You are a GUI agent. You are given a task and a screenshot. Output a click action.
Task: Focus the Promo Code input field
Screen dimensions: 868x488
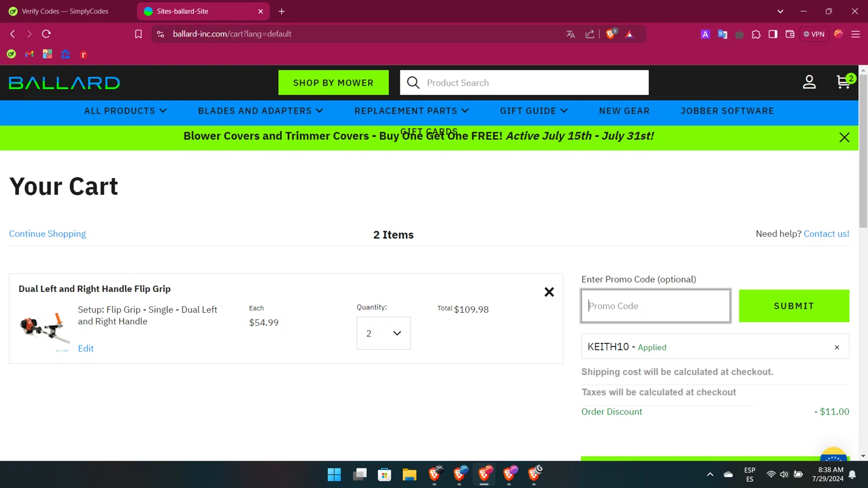[x=656, y=306]
